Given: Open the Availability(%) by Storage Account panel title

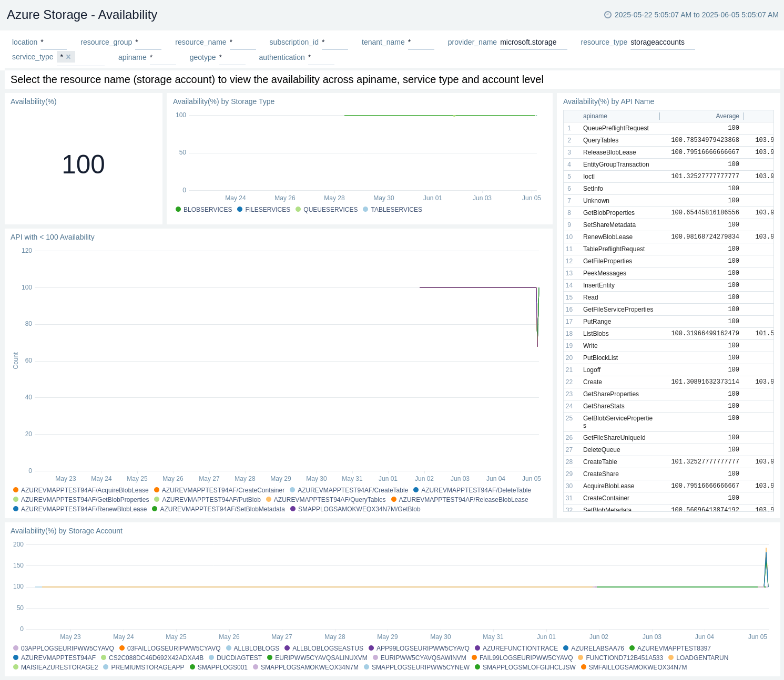Looking at the screenshot, I should point(66,531).
